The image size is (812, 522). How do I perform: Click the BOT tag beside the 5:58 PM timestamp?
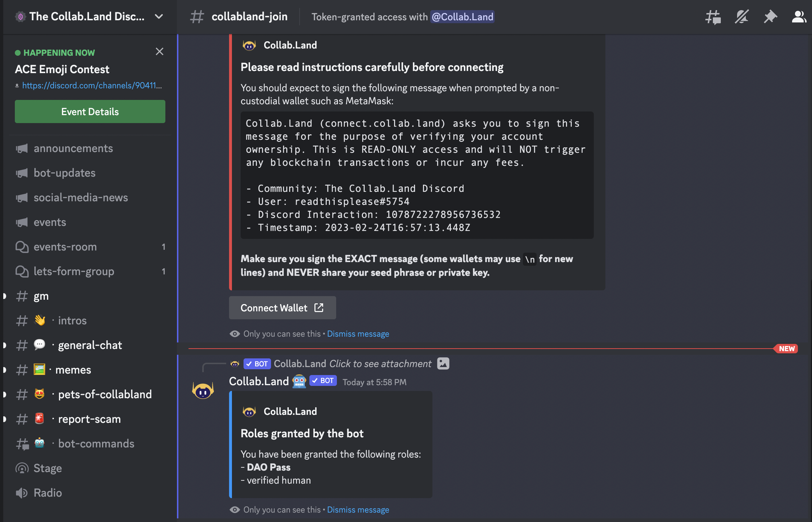tap(323, 381)
